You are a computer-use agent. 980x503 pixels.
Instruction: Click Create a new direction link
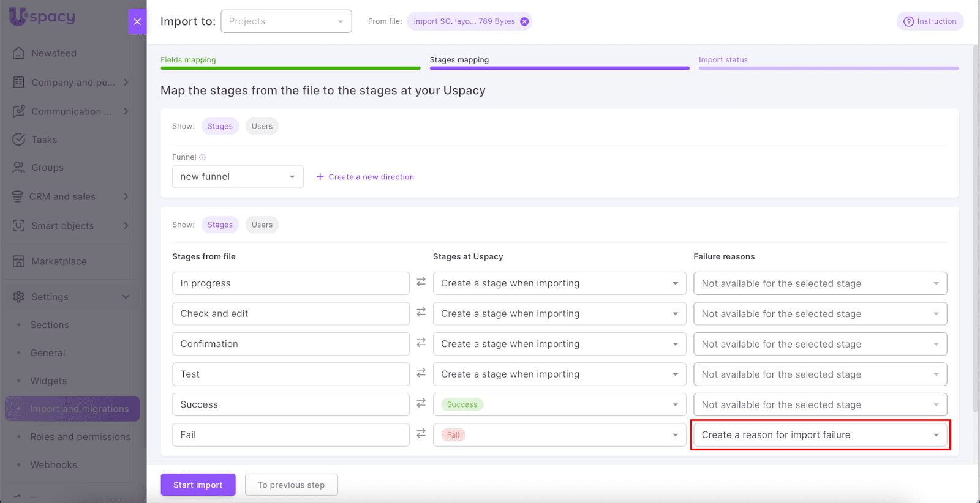[365, 177]
